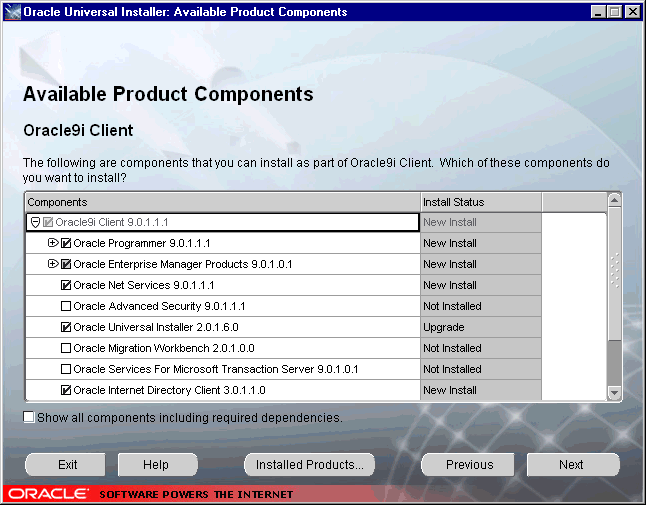The image size is (646, 505).
Task: Enable Show all components including required dependencies
Action: point(29,417)
